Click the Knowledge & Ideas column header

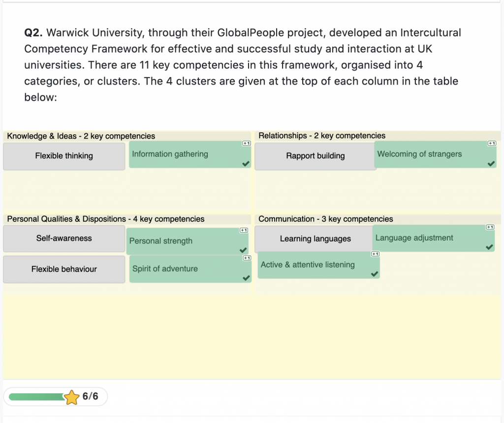point(81,136)
